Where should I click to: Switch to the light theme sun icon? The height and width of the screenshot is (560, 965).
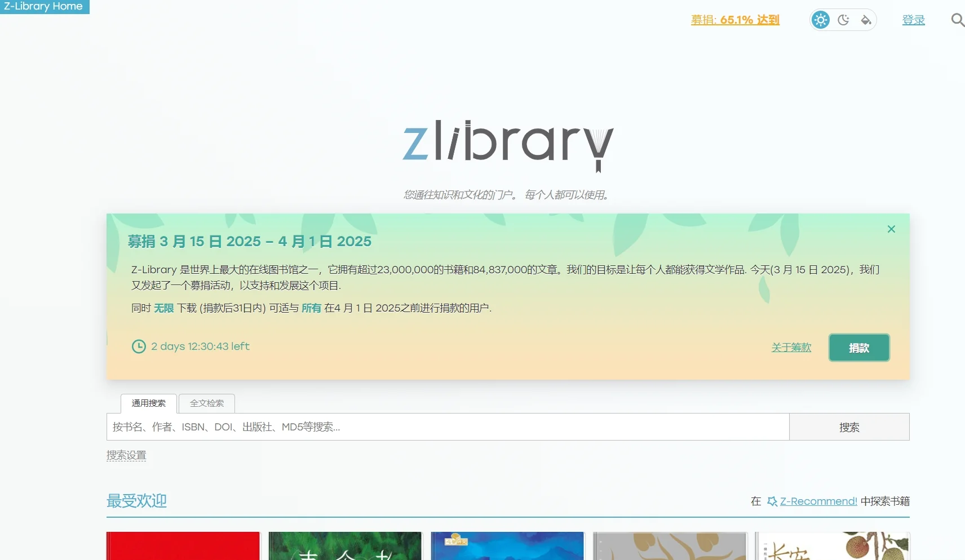point(820,20)
